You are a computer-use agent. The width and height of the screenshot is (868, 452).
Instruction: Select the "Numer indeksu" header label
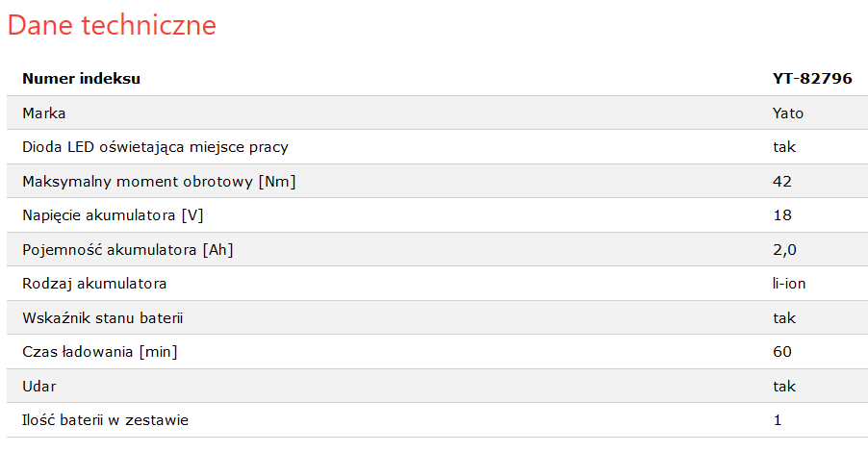coord(82,79)
